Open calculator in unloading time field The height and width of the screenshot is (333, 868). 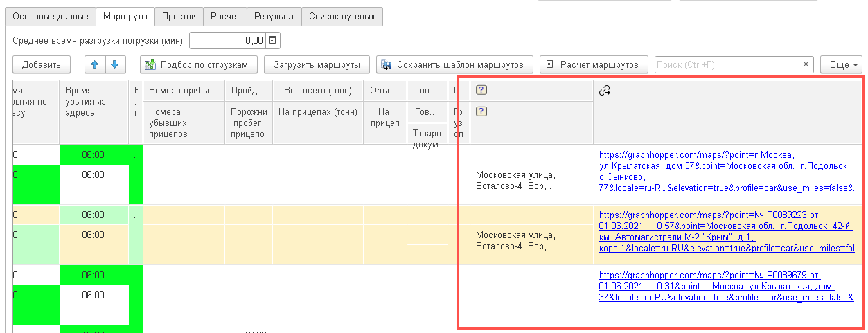point(273,40)
